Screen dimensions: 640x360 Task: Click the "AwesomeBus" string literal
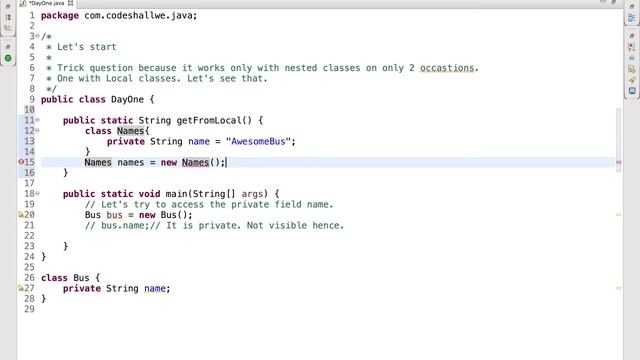pos(258,142)
